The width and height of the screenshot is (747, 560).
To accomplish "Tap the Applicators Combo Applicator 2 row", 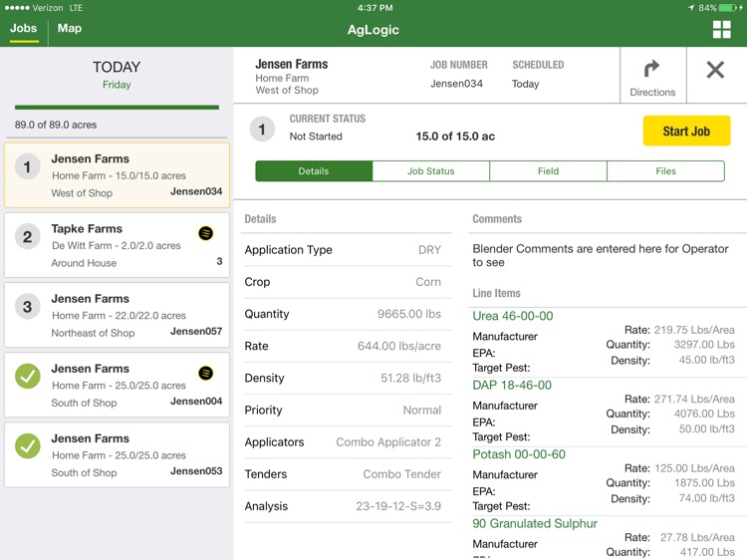I will pos(347,441).
